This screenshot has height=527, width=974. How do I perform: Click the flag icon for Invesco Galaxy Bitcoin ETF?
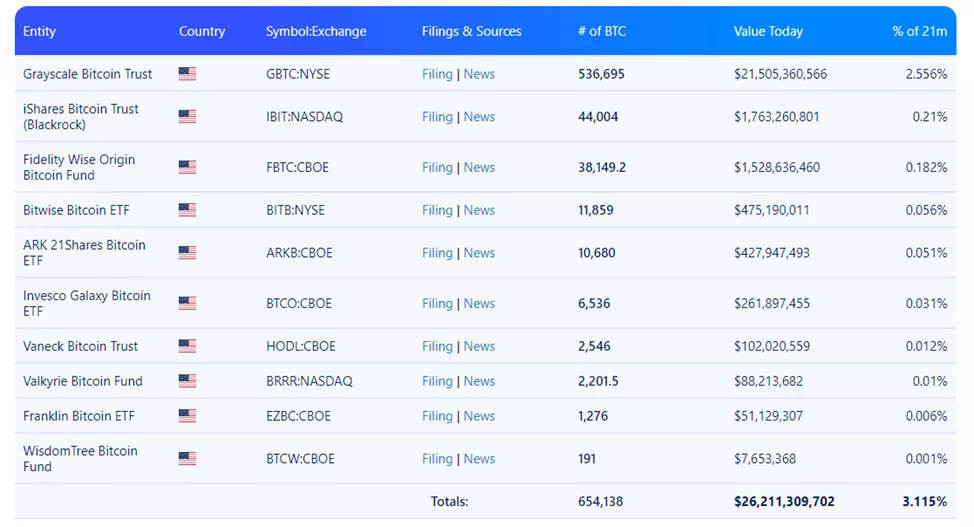(x=187, y=303)
